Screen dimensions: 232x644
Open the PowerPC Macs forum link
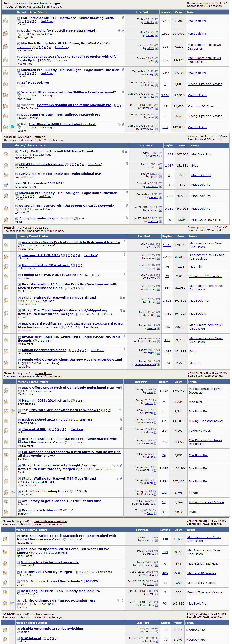pos(200,431)
